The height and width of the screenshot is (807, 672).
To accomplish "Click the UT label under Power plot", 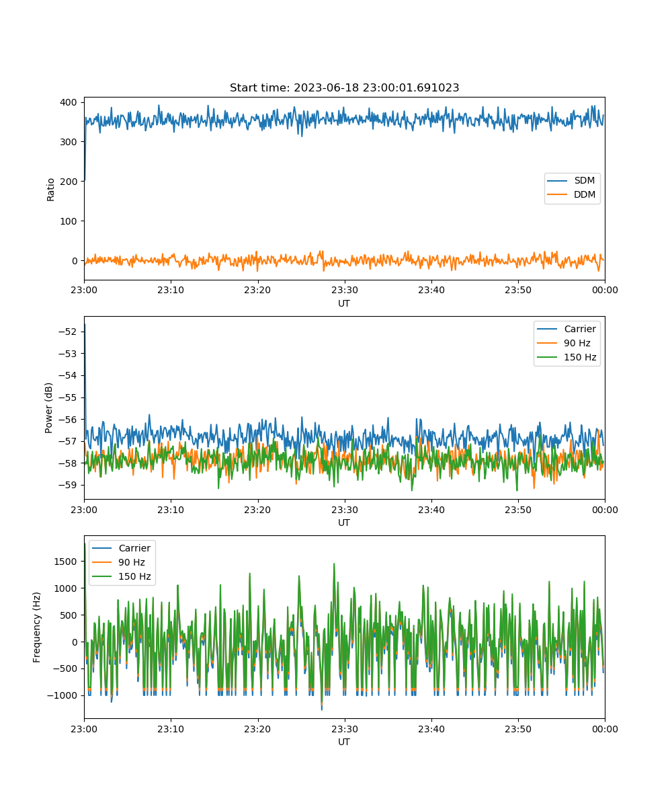I will [x=344, y=523].
